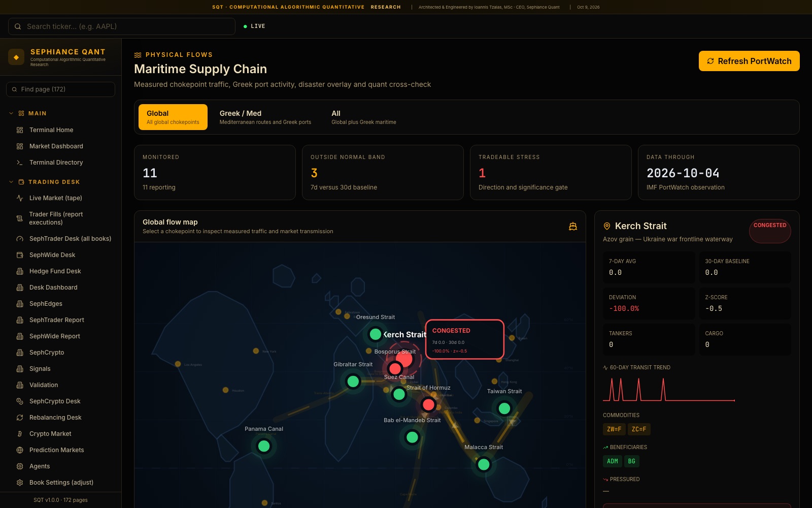Click the Terminal Home sidebar icon

pyautogui.click(x=20, y=130)
